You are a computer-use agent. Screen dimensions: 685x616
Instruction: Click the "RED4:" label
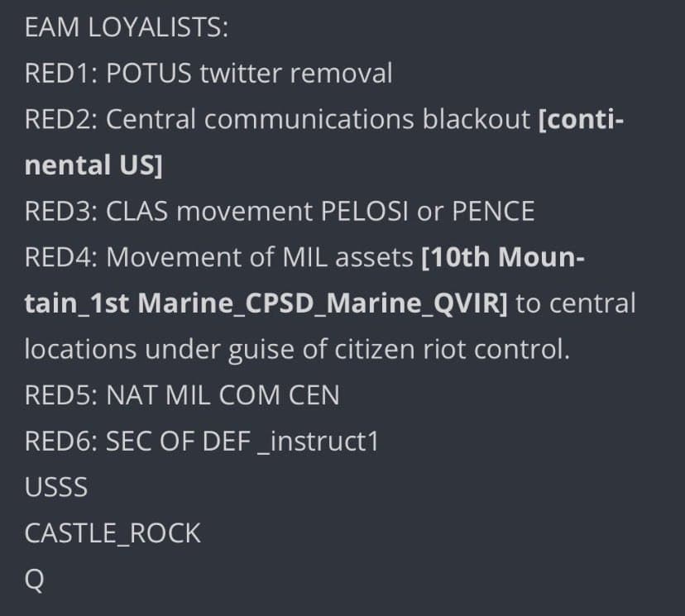click(62, 257)
